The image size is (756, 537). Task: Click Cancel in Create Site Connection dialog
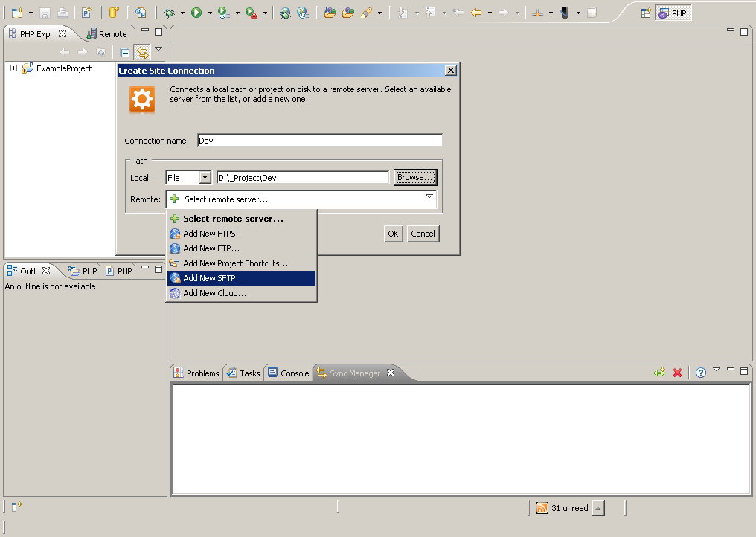pyautogui.click(x=423, y=234)
